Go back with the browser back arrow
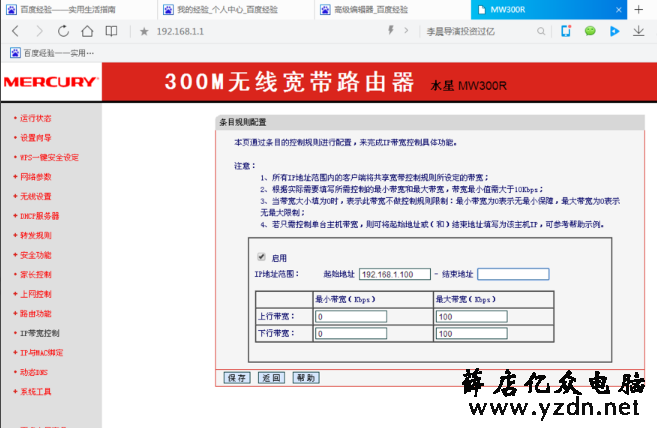 pyautogui.click(x=16, y=31)
